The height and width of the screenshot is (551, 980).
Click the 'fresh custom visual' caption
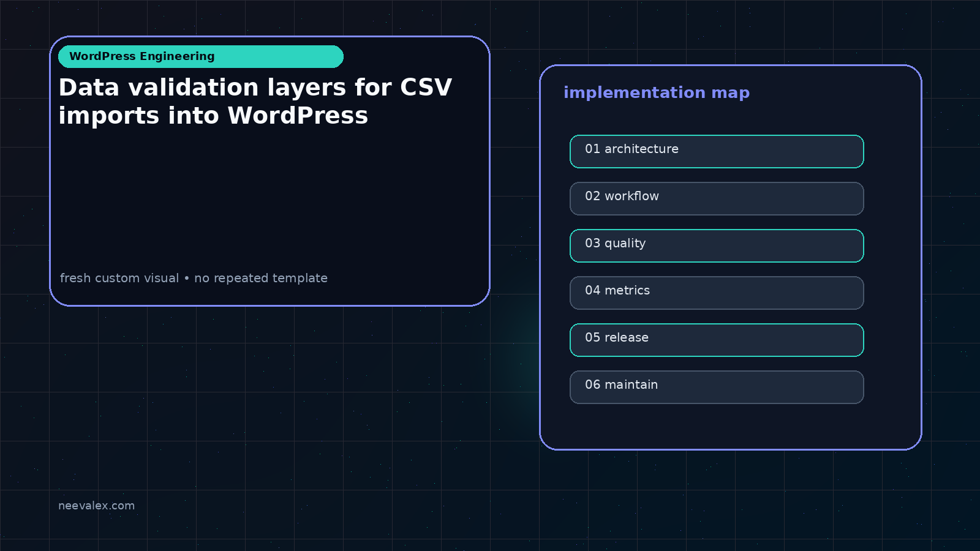(x=119, y=278)
